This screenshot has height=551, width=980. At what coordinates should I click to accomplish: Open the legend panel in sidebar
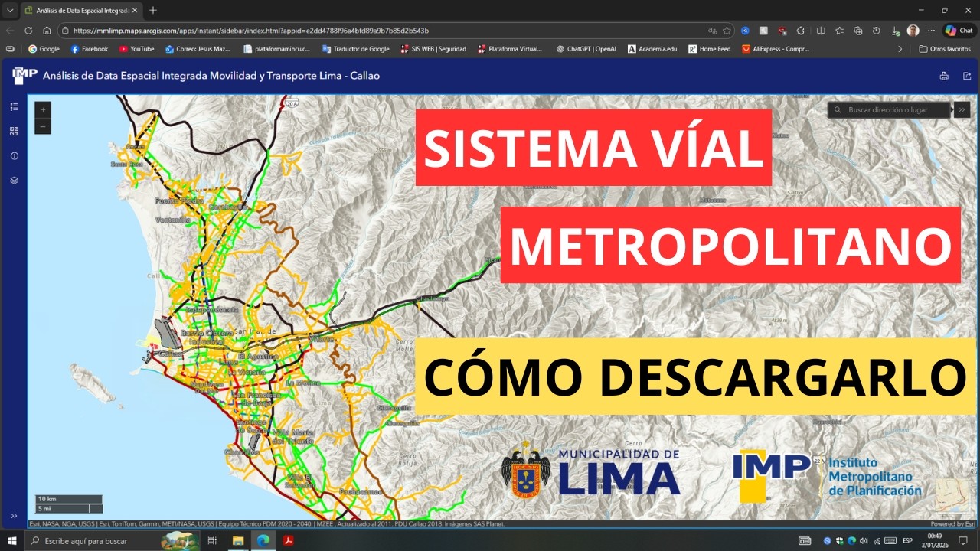(14, 107)
